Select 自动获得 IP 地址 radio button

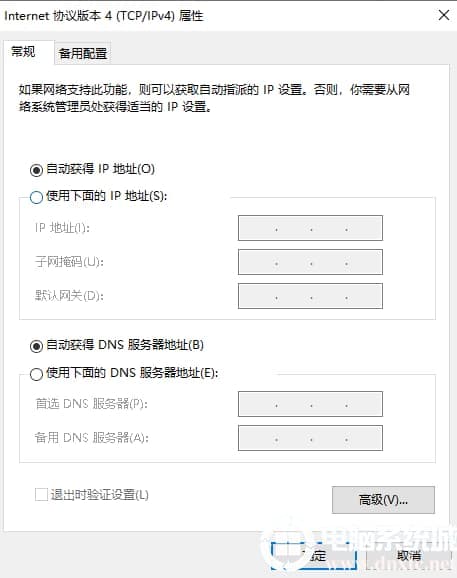click(x=36, y=170)
